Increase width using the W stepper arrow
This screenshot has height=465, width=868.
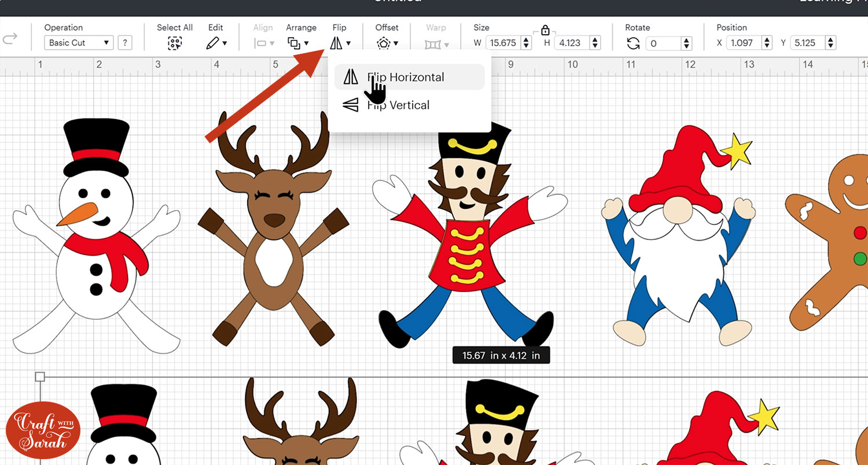(525, 39)
